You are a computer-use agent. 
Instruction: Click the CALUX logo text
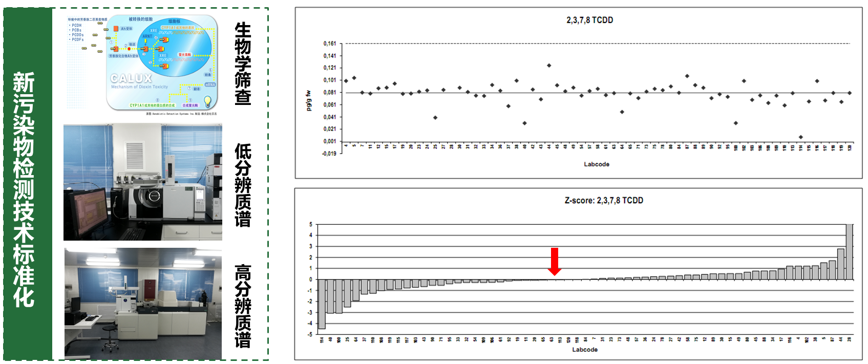coord(131,78)
